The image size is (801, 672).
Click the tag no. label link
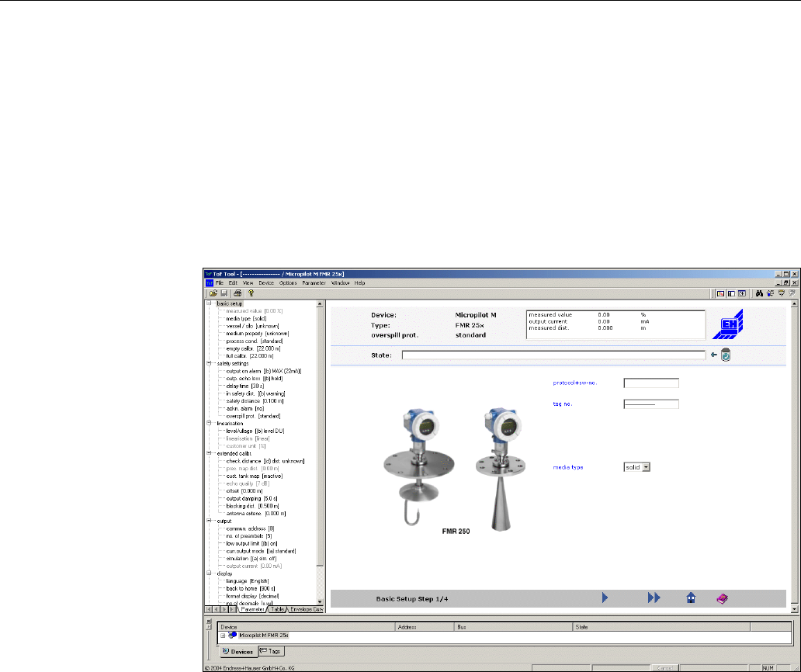pyautogui.click(x=563, y=404)
